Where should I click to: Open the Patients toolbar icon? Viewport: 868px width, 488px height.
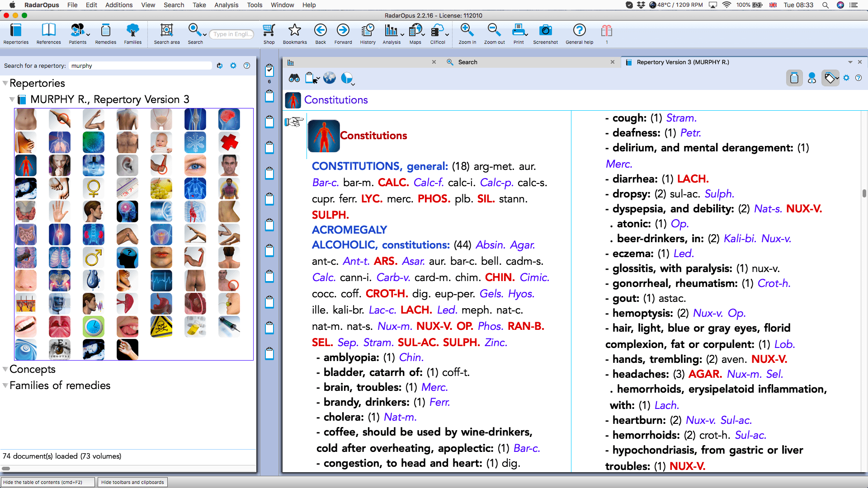click(x=77, y=34)
